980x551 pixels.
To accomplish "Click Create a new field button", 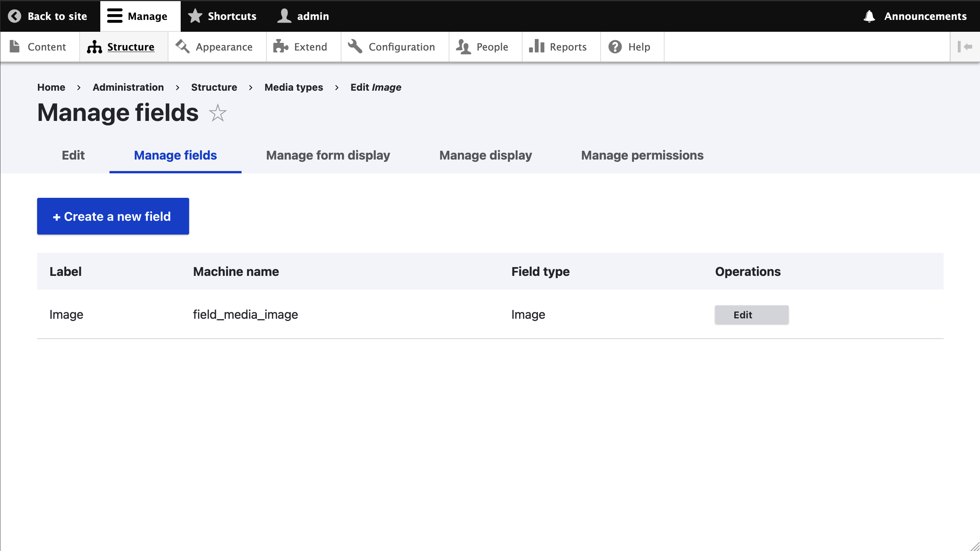I will click(x=113, y=216).
